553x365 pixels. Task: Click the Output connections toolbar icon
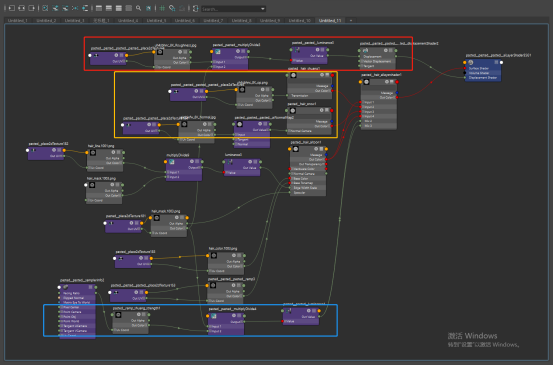[32, 8]
